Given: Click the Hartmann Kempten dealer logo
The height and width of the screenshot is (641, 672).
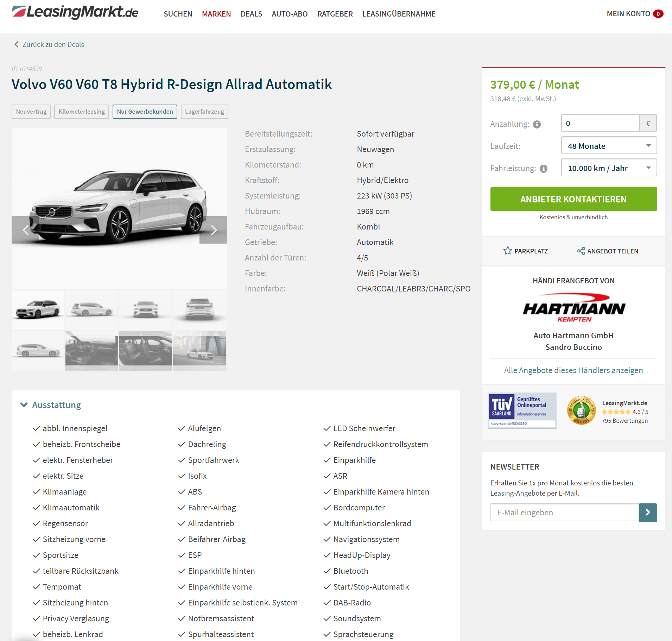Looking at the screenshot, I should (x=574, y=308).
